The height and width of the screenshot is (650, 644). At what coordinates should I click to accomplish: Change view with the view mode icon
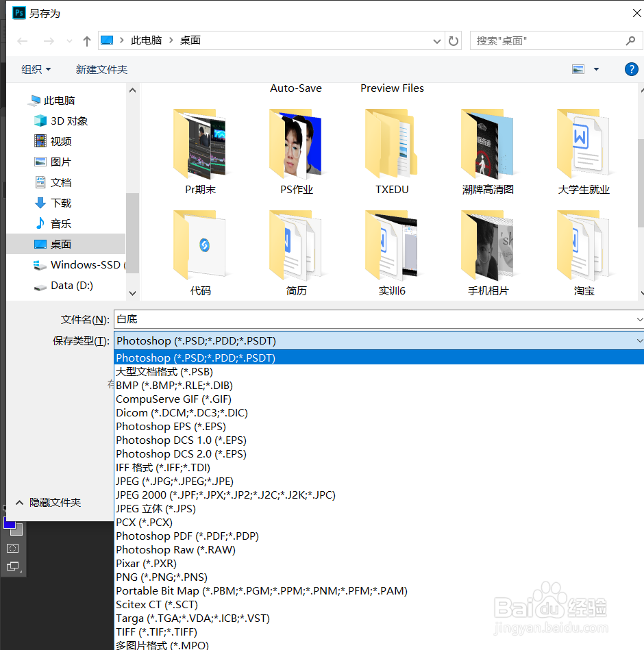(x=578, y=69)
